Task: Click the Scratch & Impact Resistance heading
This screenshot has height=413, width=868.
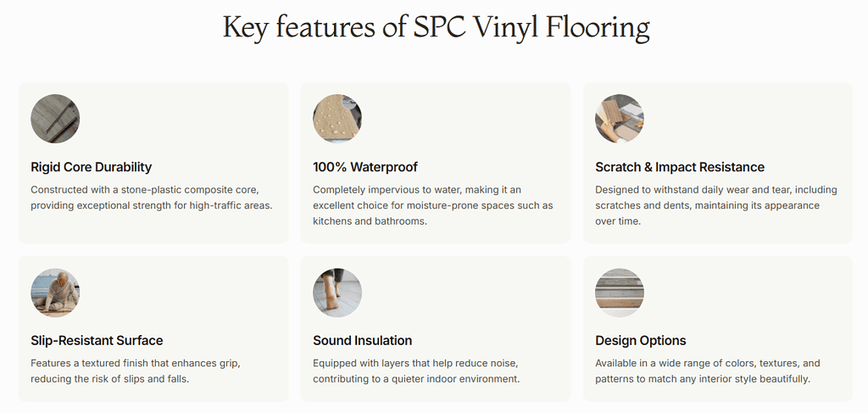Action: coord(680,167)
